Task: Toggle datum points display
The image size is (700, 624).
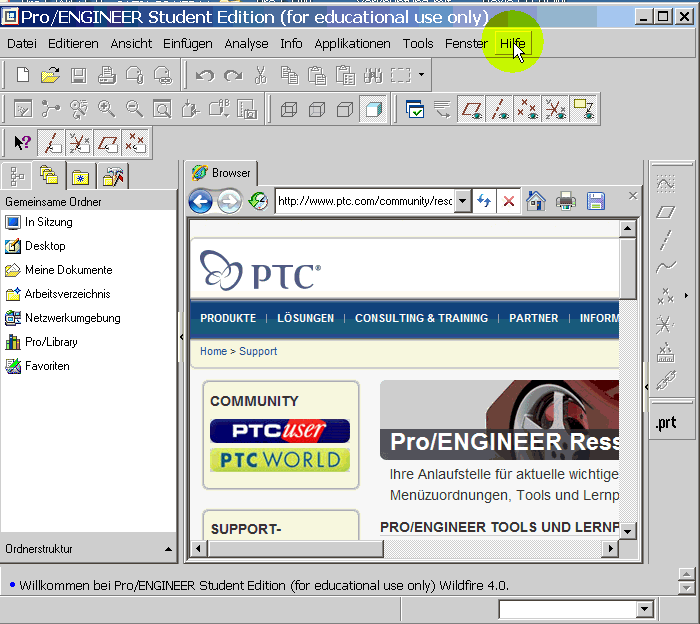Action: [x=527, y=109]
